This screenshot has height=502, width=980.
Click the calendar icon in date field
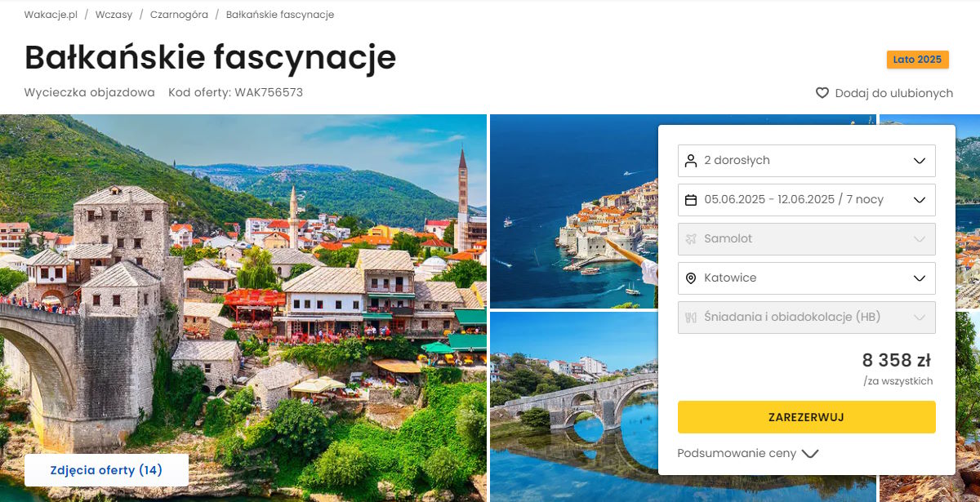[691, 200]
